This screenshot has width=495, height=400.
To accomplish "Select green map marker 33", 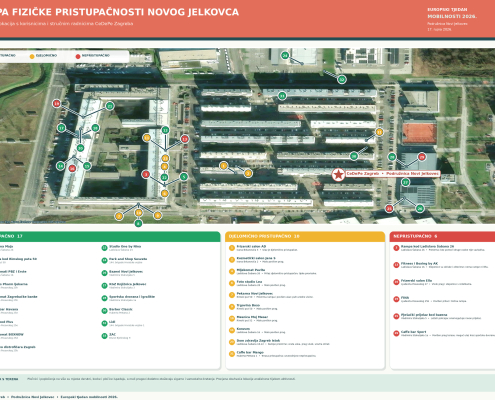I will point(282,96).
